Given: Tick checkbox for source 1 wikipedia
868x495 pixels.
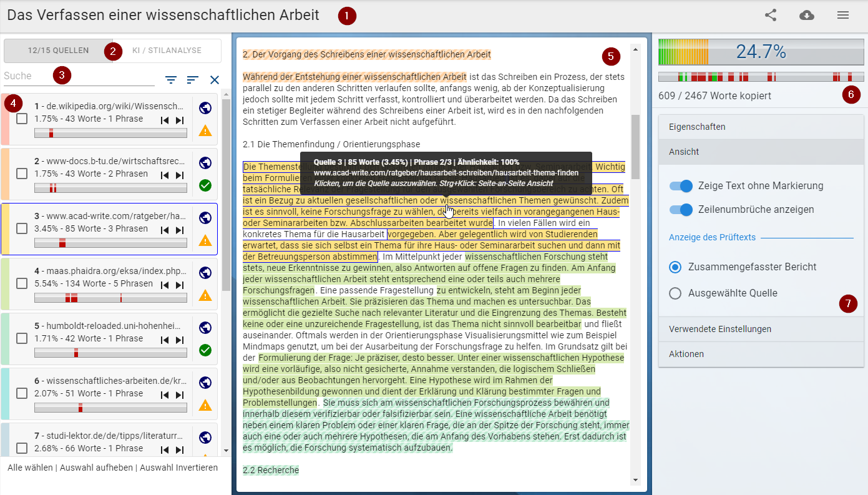Looking at the screenshot, I should (22, 119).
